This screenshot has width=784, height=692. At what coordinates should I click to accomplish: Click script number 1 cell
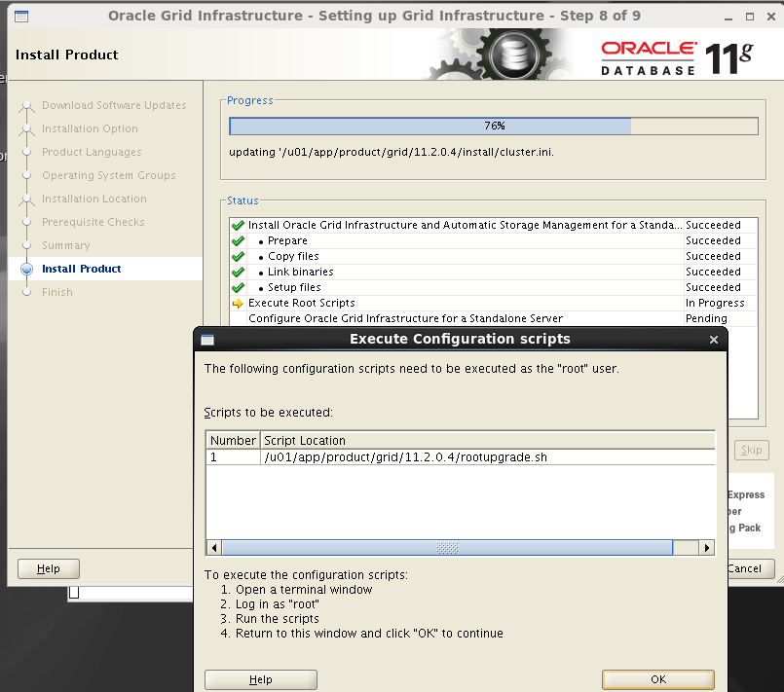pyautogui.click(x=233, y=457)
